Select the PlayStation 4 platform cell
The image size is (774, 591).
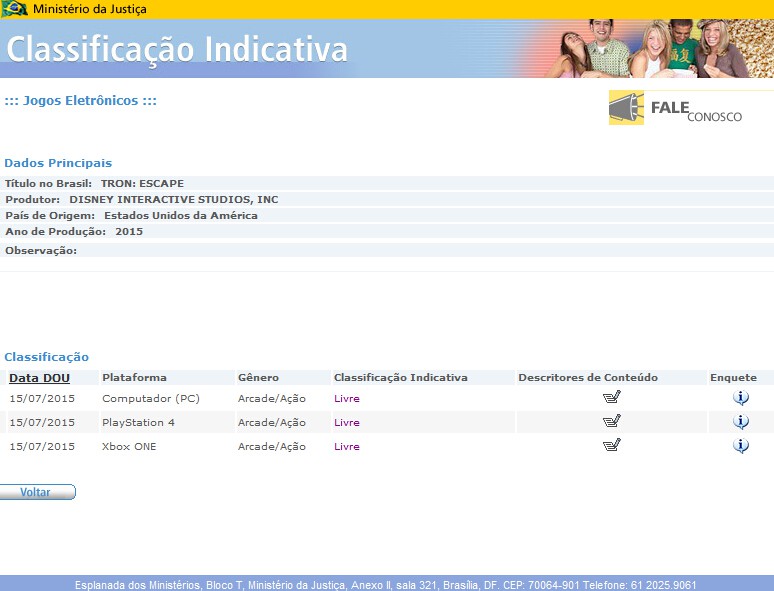tap(138, 423)
